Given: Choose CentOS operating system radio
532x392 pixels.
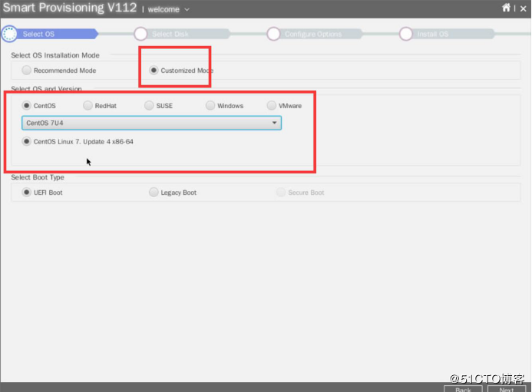Looking at the screenshot, I should 26,105.
